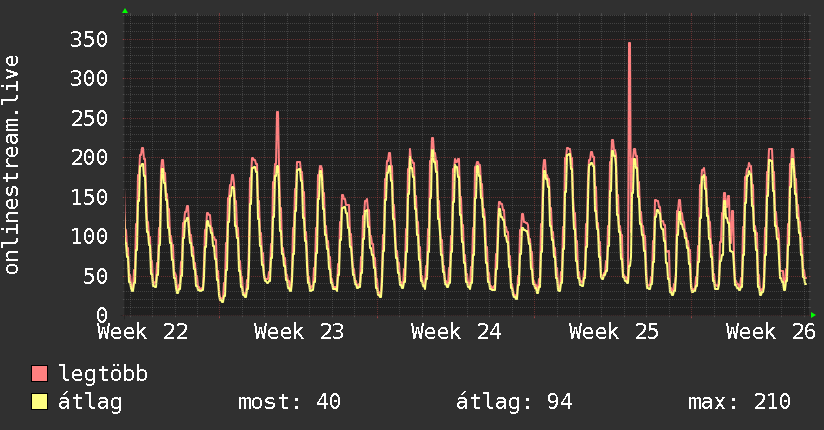Click the green arrow atop the y-axis

[125, 11]
